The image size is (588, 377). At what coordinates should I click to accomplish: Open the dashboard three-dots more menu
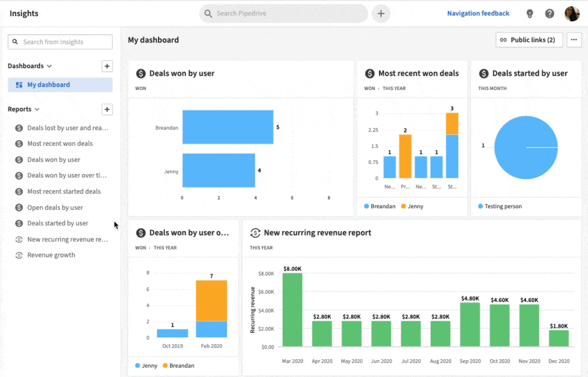pos(574,40)
